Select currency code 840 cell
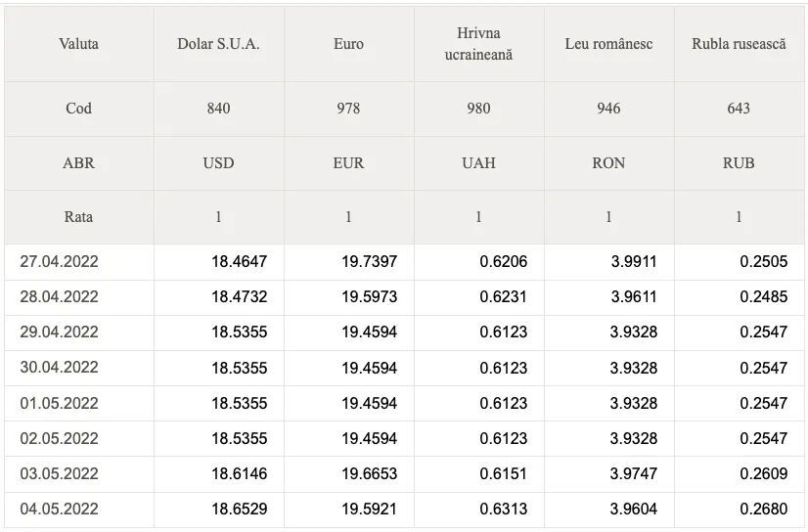808x532 pixels. pyautogui.click(x=218, y=109)
